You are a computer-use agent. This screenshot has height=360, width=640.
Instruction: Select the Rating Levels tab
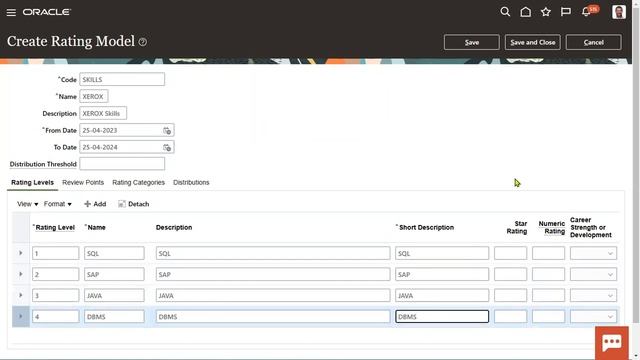pyautogui.click(x=32, y=182)
